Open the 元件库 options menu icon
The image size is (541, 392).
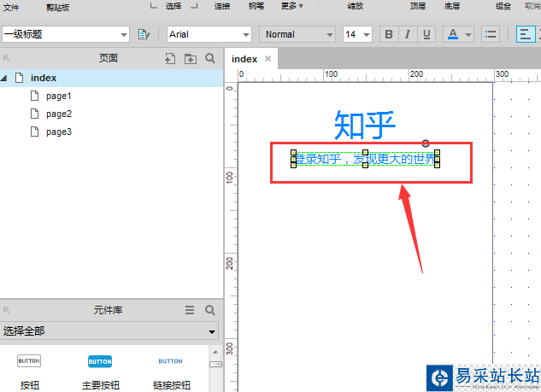pyautogui.click(x=190, y=310)
